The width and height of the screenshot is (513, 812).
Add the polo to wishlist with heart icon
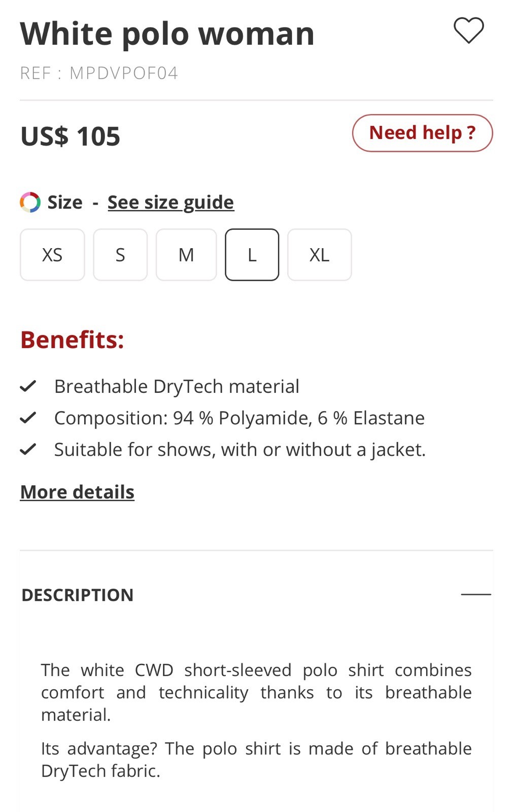(468, 30)
